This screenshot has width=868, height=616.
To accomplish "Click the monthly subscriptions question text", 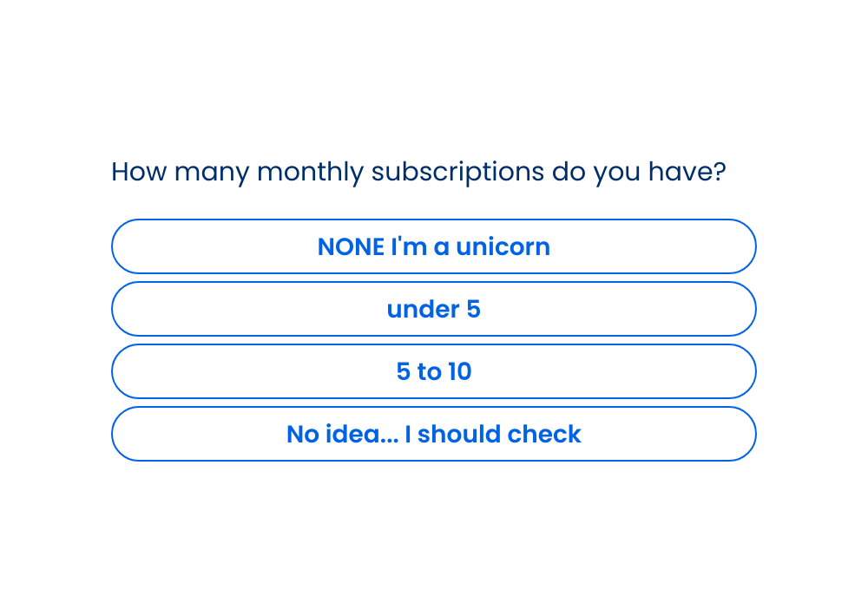I will 418,172.
